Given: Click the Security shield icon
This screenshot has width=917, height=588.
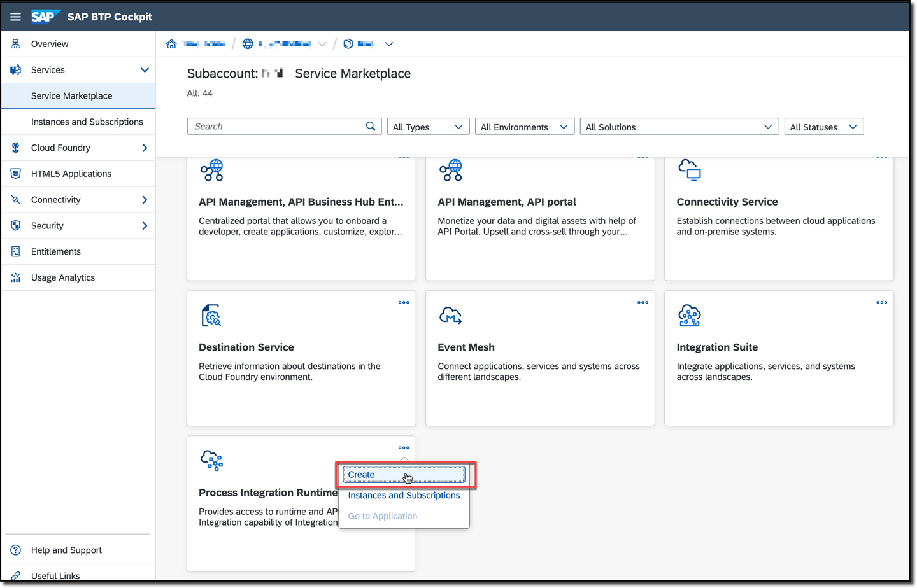Looking at the screenshot, I should coord(16,226).
